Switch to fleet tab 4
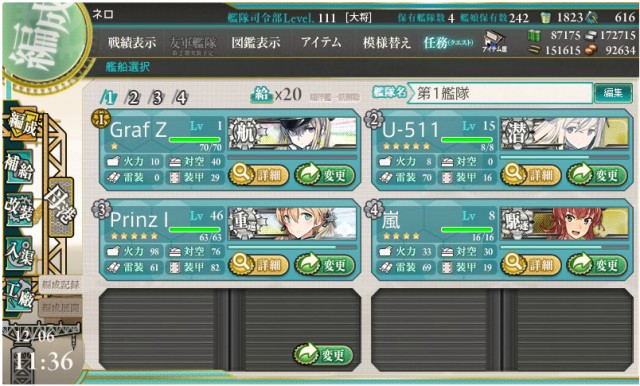Image resolution: width=640 pixels, height=386 pixels. [180, 98]
